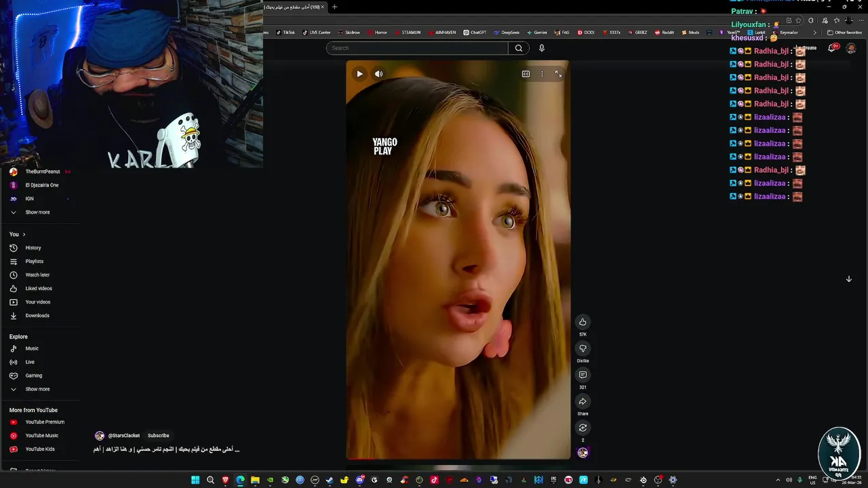Open the Reddit bookmark
Image resolution: width=868 pixels, height=488 pixels.
tap(665, 33)
